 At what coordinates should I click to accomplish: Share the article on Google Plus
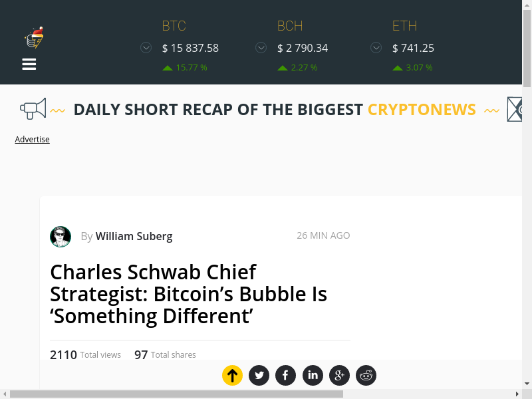click(x=339, y=376)
